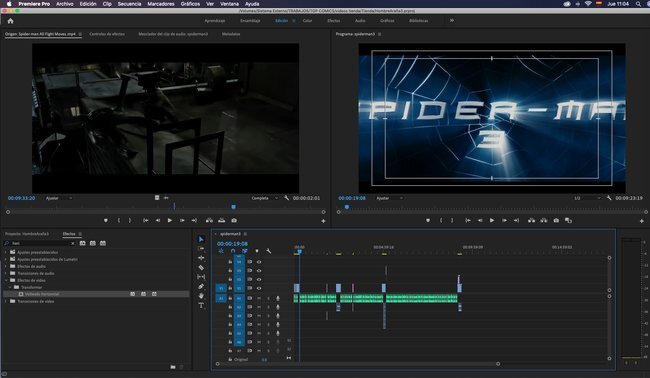Step forward one frame in Program monitor

click(x=504, y=220)
